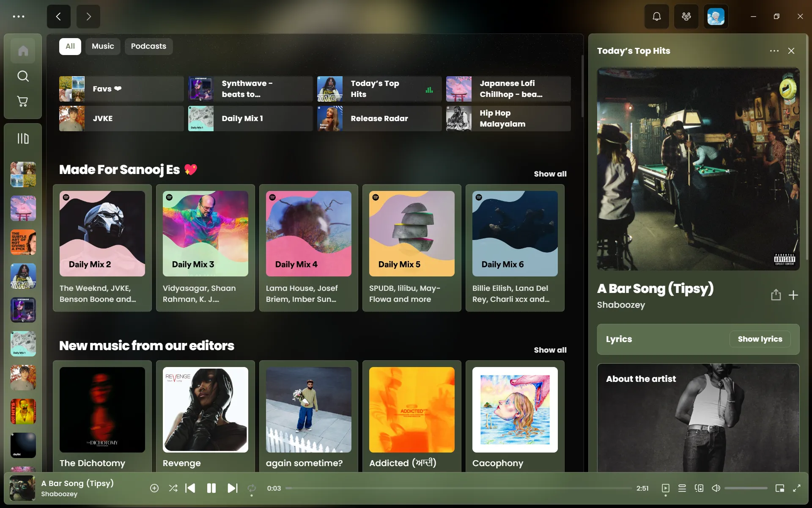The height and width of the screenshot is (508, 812).
Task: Open the Daily Mix 2 card
Action: [x=102, y=248]
